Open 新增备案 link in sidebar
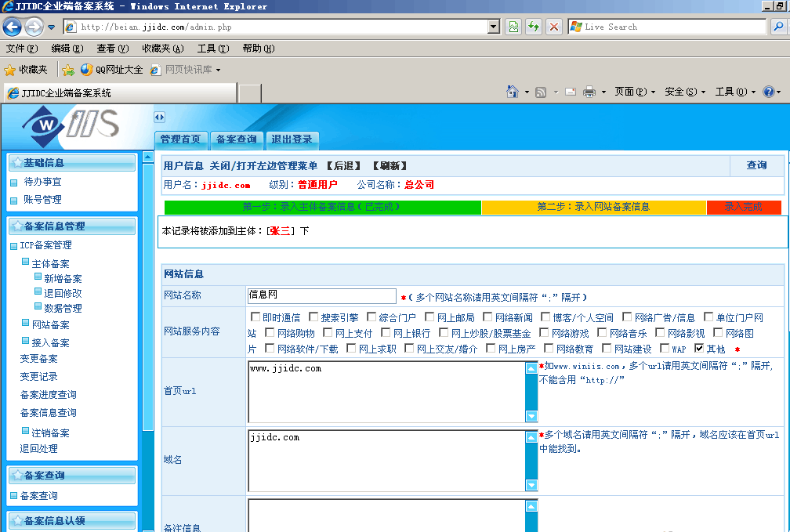Screen dimensions: 790x532 pyautogui.click(x=63, y=279)
